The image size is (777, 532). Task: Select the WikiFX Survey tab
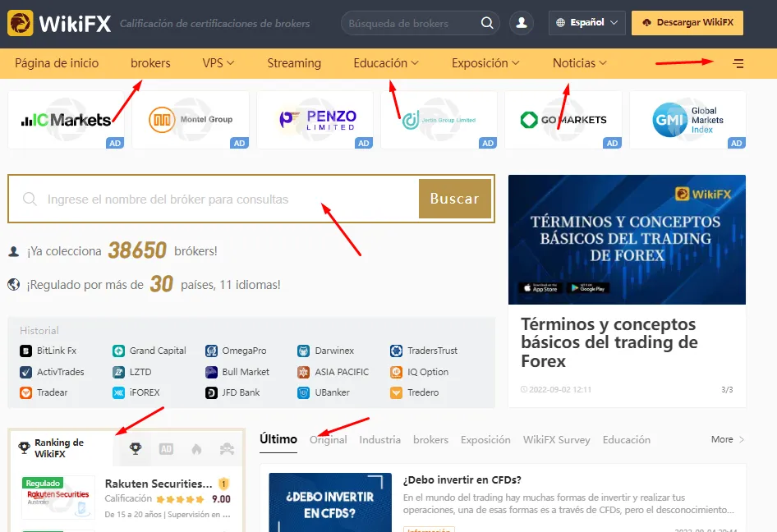[557, 440]
